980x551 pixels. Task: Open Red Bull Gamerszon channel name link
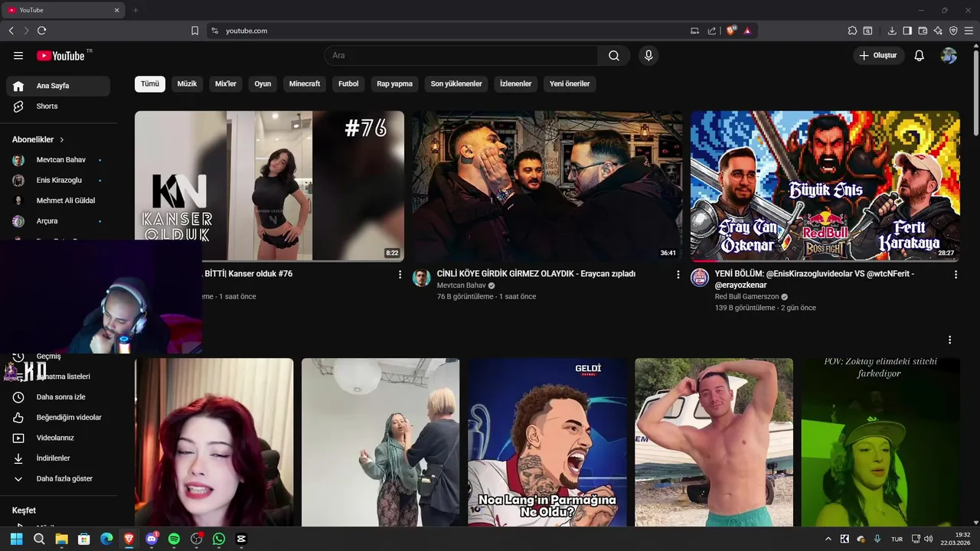[746, 297]
